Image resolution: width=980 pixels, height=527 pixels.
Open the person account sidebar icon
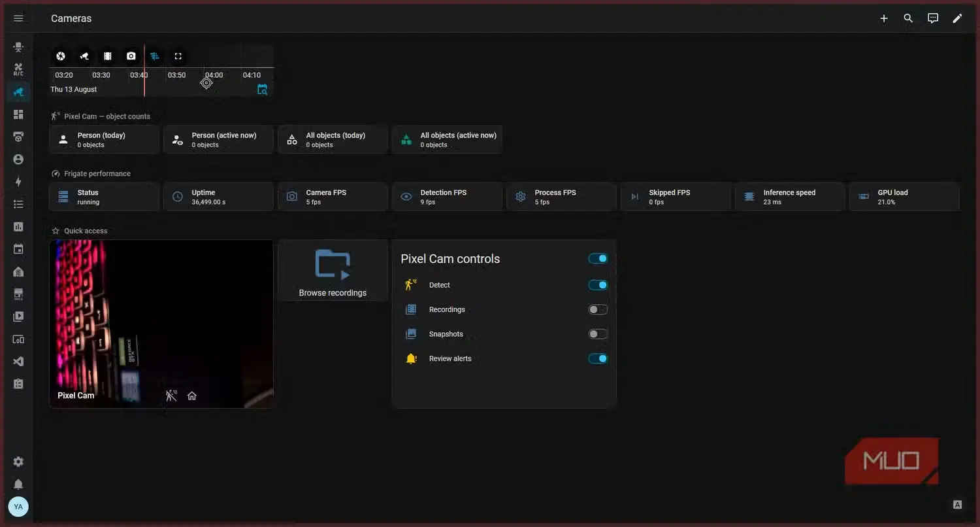(18, 160)
